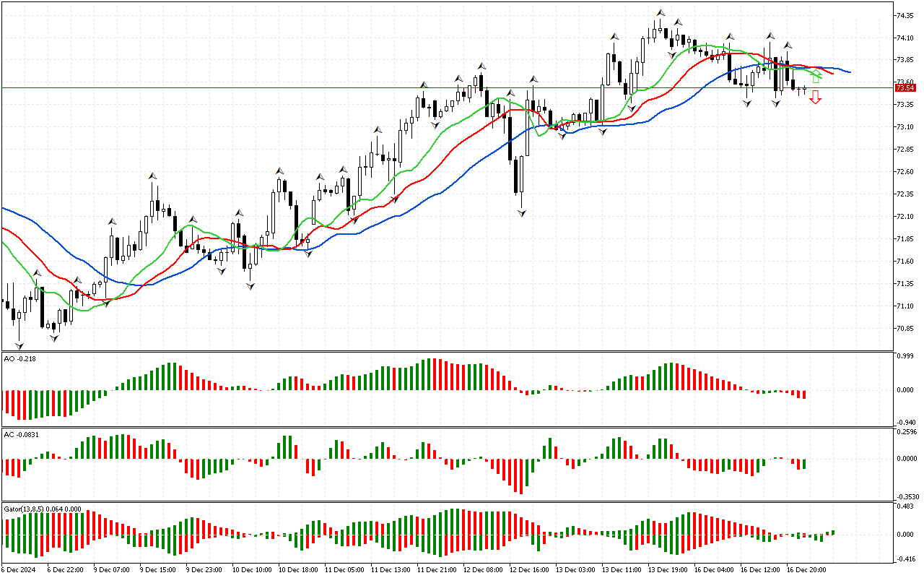The height and width of the screenshot is (578, 924).
Task: Click the 72.60 price scale label
Action: coord(905,172)
